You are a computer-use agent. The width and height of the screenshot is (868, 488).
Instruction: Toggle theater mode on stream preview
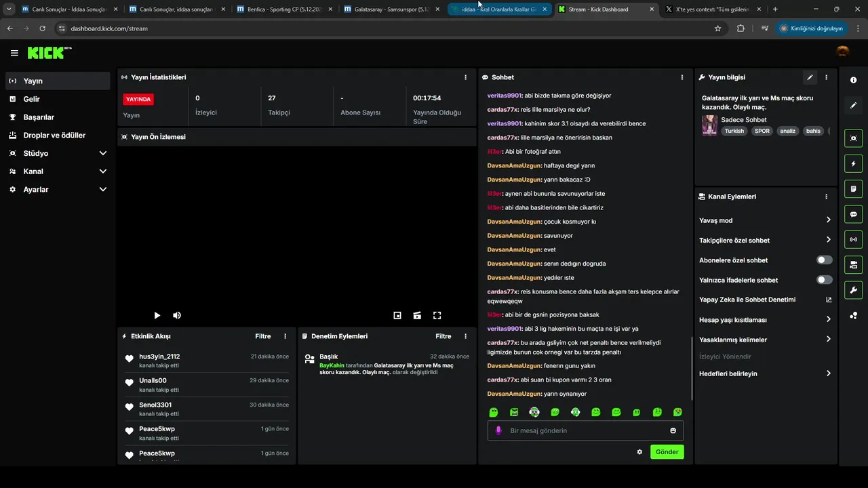pyautogui.click(x=417, y=315)
